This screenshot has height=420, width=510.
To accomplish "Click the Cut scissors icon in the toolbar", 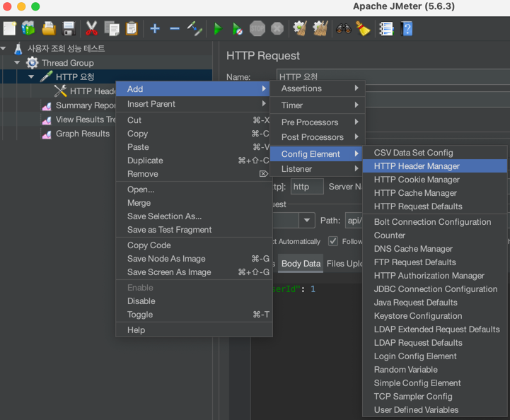I will [91, 29].
